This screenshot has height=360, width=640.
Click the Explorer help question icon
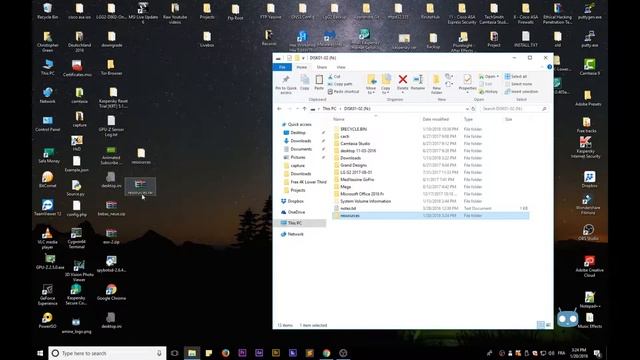(549, 67)
